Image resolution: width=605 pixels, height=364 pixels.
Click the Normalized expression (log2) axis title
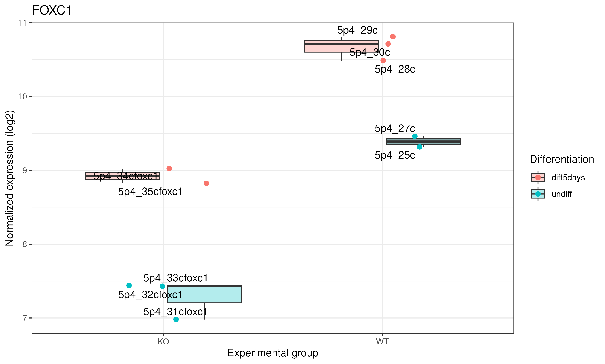(10, 178)
